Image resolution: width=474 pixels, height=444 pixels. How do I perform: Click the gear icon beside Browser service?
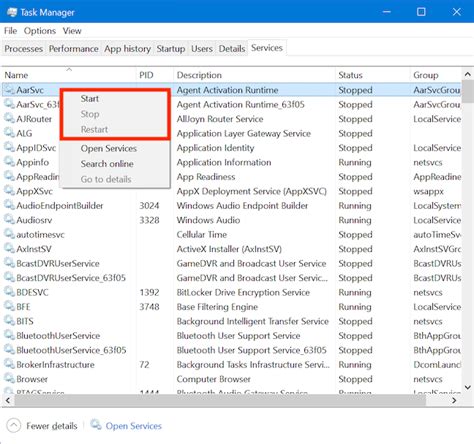(x=9, y=378)
